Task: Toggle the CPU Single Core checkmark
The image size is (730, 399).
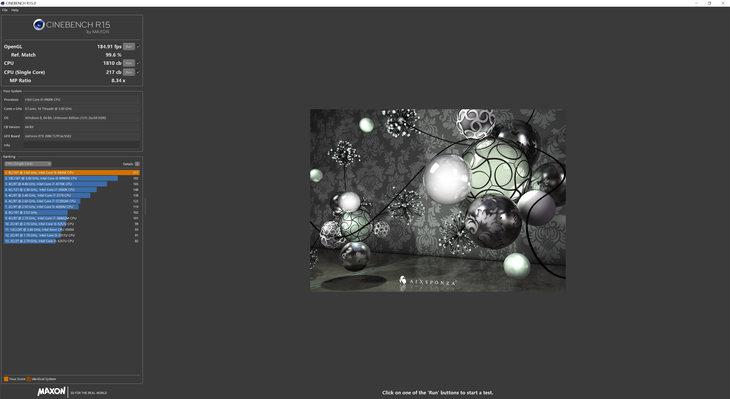Action: click(138, 72)
